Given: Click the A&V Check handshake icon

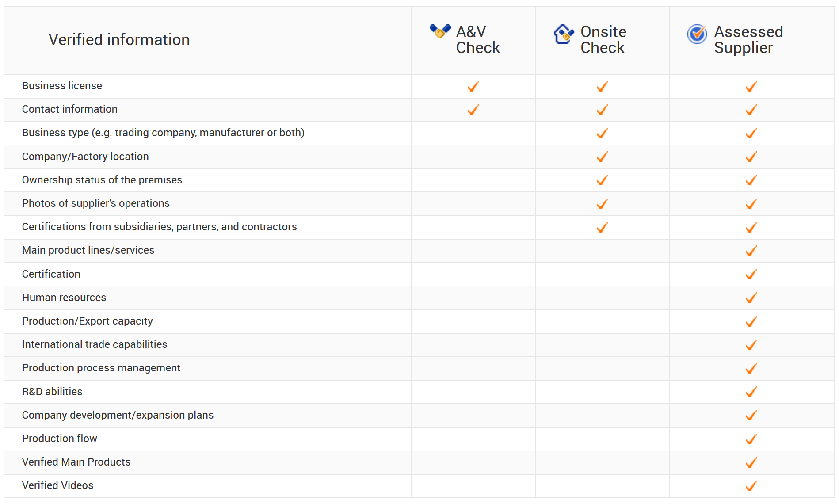Looking at the screenshot, I should 440,31.
